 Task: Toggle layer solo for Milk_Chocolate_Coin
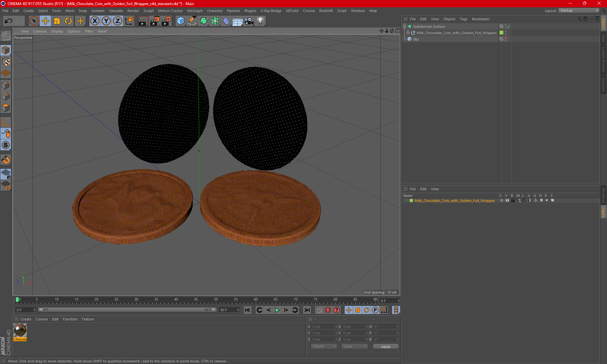[501, 200]
